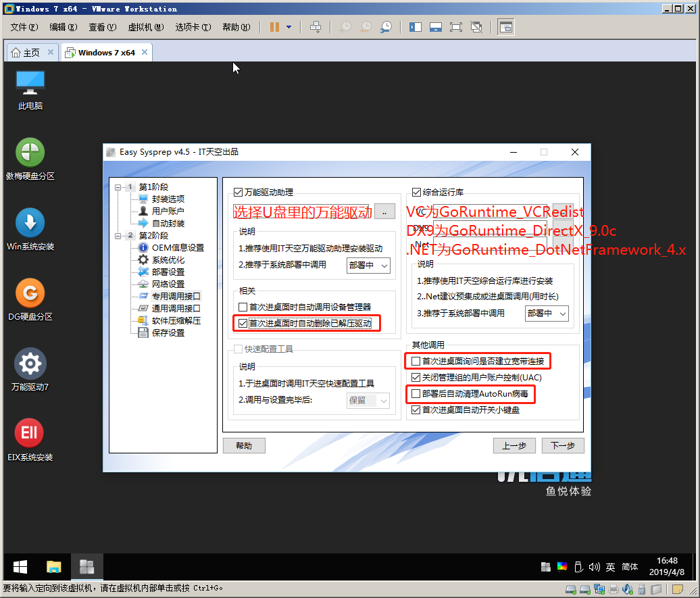Open runtime 部署中 dropdown under 综合运行库
The height and width of the screenshot is (598, 700).
click(x=547, y=314)
